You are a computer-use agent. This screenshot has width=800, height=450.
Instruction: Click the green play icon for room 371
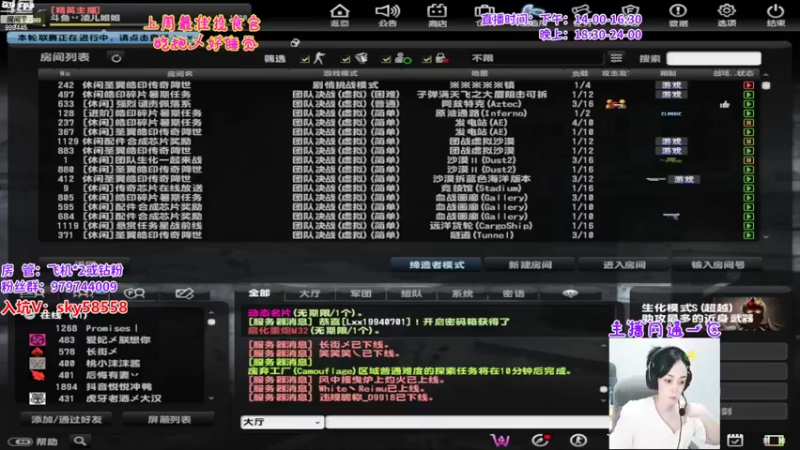[x=748, y=235]
